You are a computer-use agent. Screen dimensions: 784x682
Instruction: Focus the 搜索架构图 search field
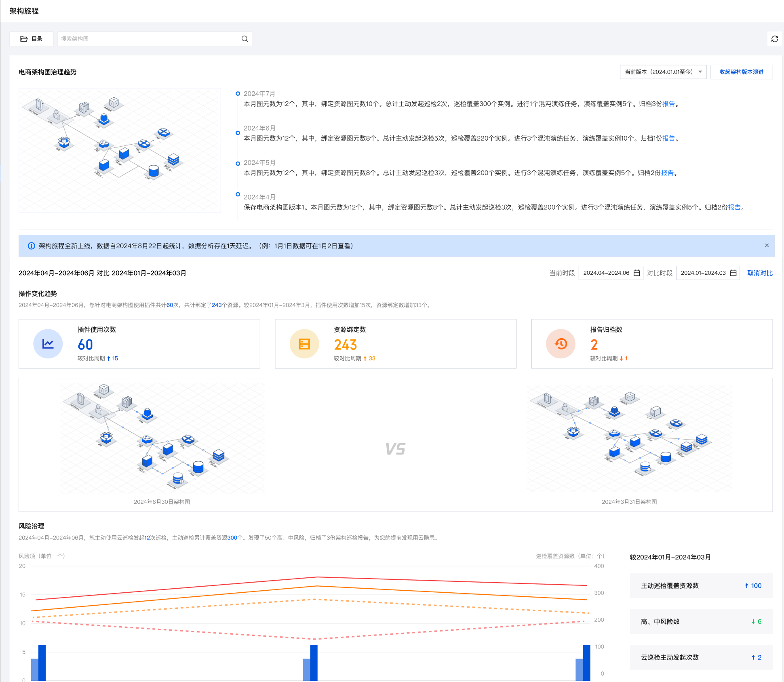pyautogui.click(x=154, y=39)
